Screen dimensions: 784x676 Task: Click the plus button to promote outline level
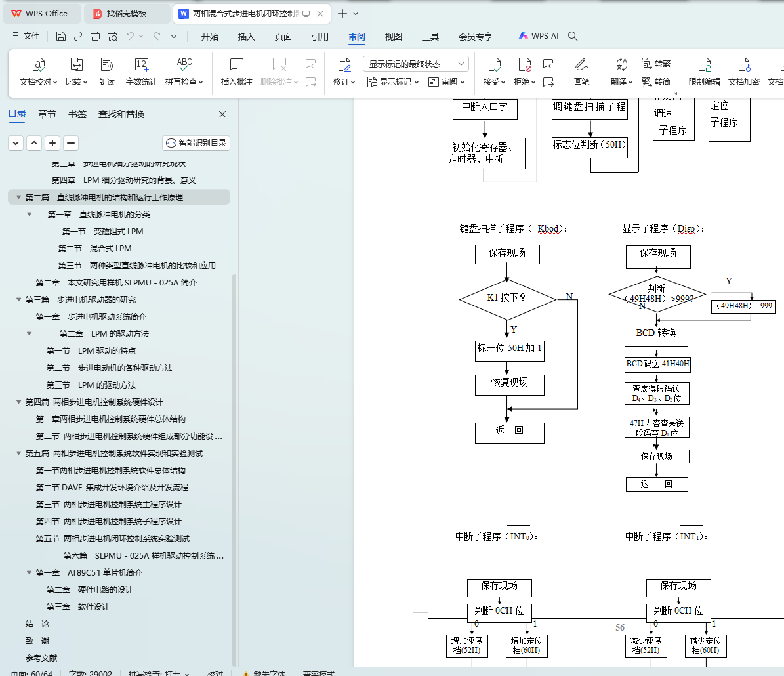coord(52,143)
